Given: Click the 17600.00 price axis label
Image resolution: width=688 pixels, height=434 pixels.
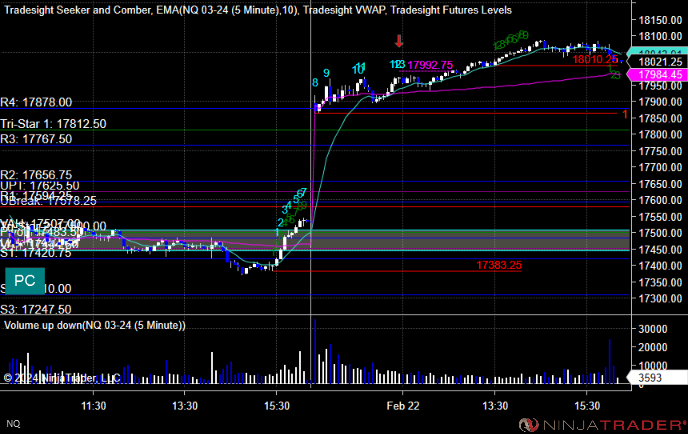Looking at the screenshot, I should point(660,200).
